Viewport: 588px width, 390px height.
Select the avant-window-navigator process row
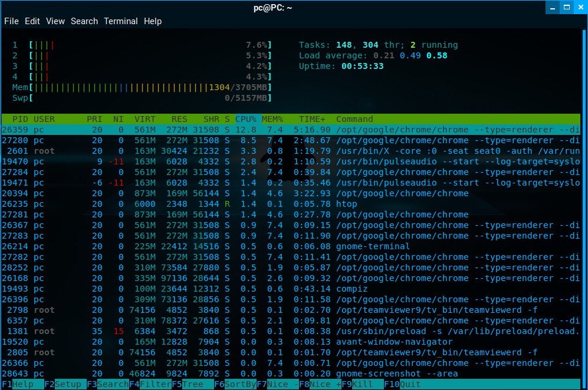(x=291, y=342)
